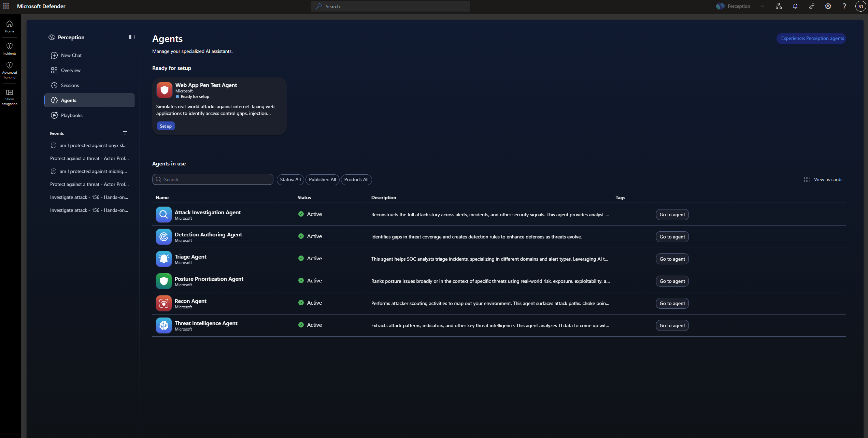Switch to View as cards
868x438 pixels.
pyautogui.click(x=823, y=179)
